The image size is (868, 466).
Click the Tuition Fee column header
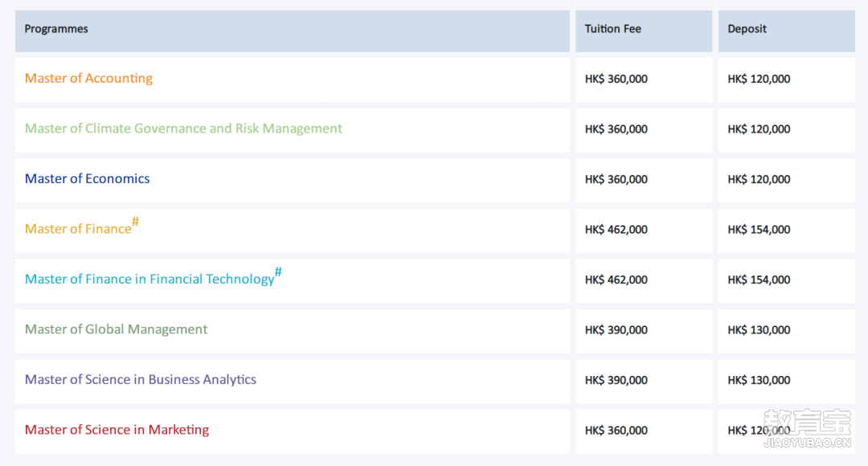644,31
